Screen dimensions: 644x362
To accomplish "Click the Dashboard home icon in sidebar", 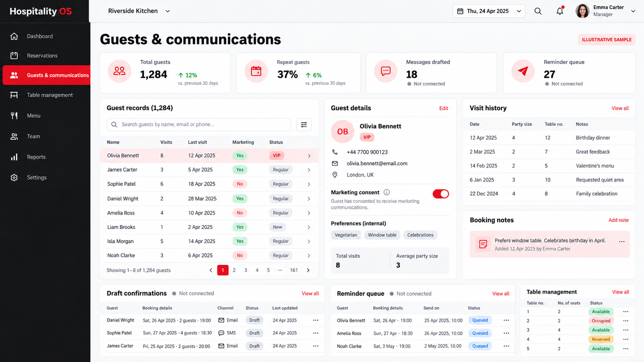I will 14,36.
